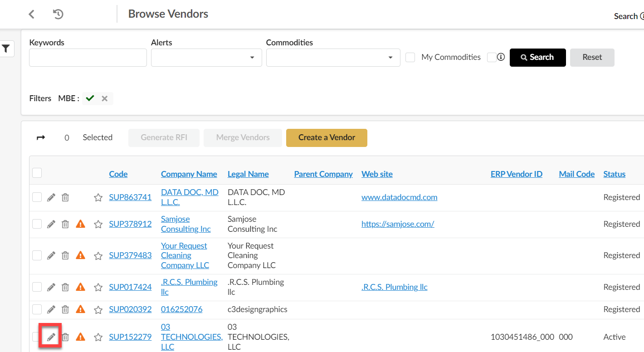Sort by Web site column header

coord(377,174)
